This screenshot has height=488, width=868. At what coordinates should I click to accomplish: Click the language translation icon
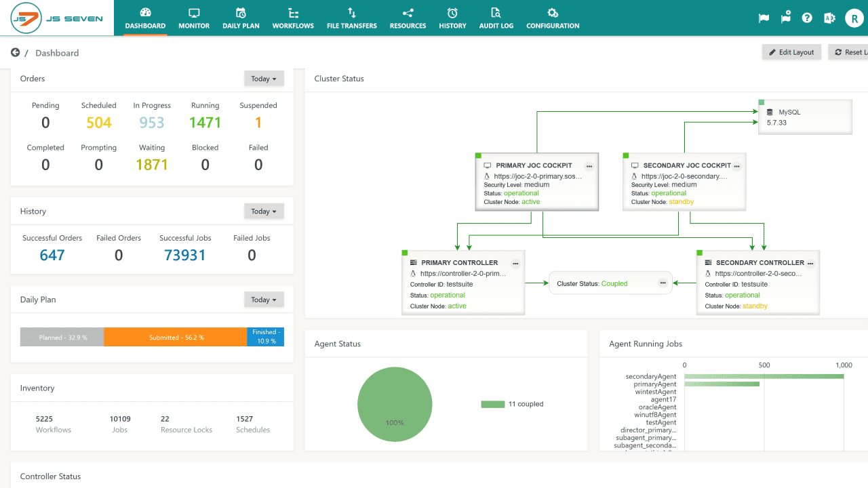coord(829,18)
